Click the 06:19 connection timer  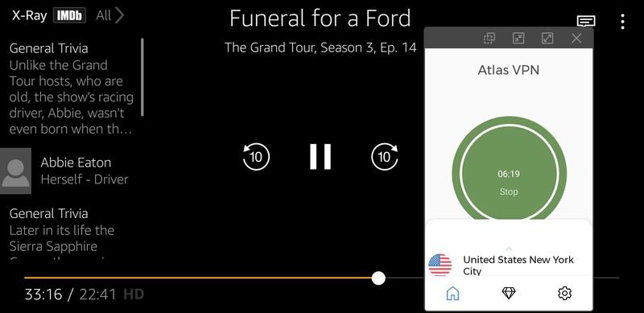click(509, 174)
